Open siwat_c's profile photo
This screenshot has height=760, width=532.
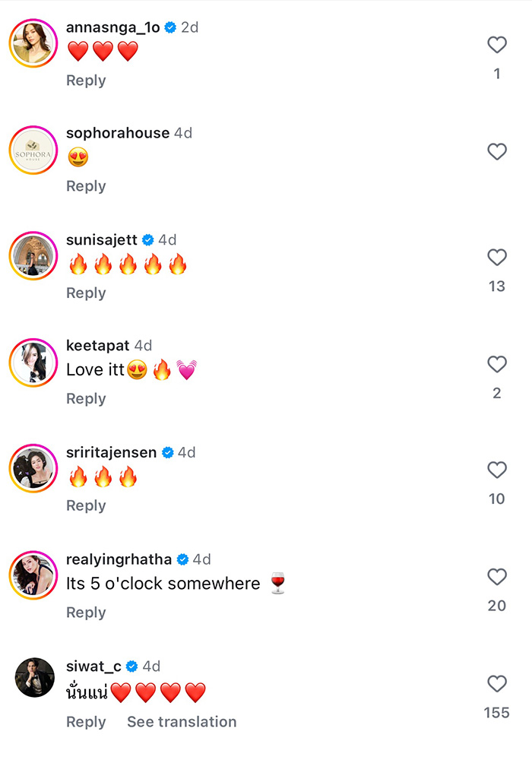[34, 677]
